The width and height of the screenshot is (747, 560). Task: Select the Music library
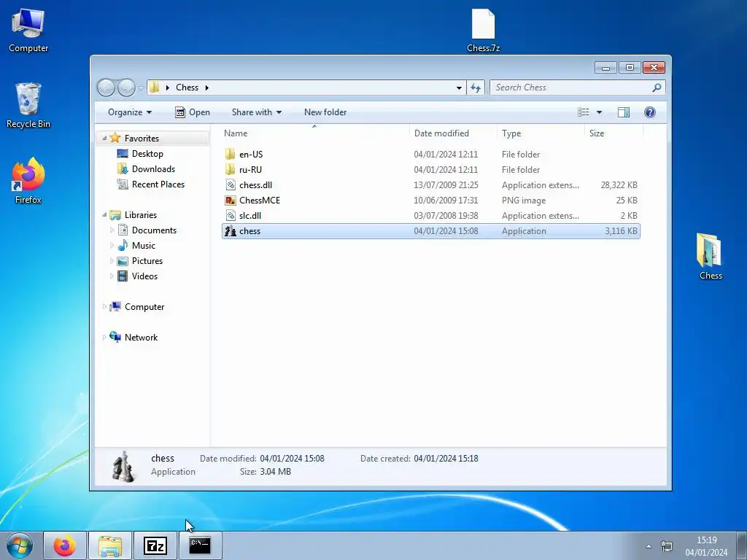click(144, 246)
